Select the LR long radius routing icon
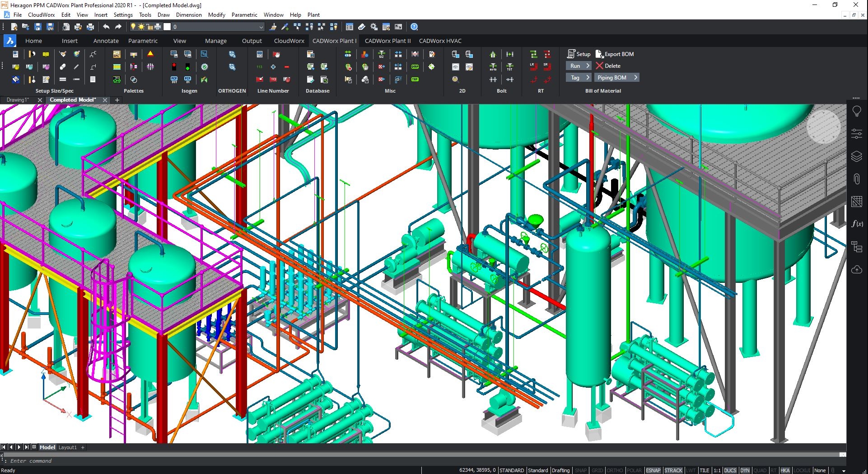Image resolution: width=868 pixels, height=474 pixels. point(533,66)
